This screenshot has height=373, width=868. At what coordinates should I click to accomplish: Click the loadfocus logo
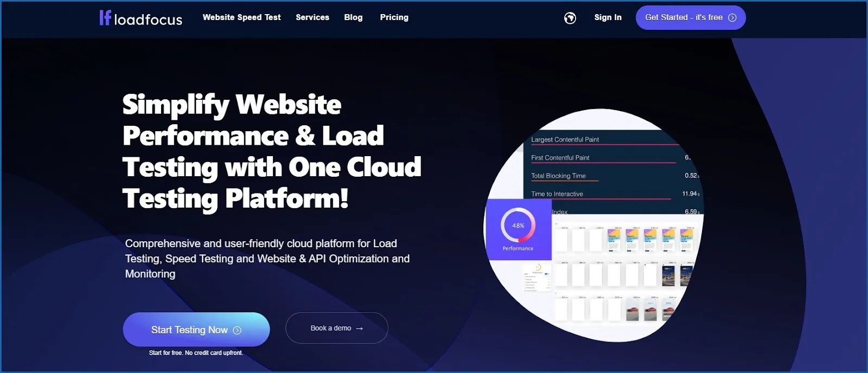[141, 18]
